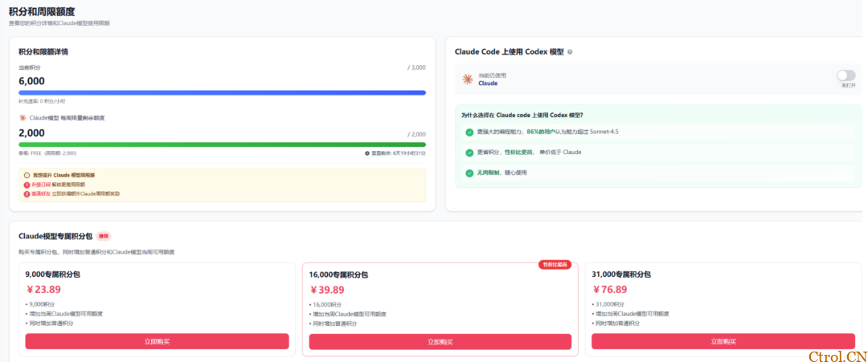Click the Claude starburst logo in Codex card
The height and width of the screenshot is (362, 868).
468,79
